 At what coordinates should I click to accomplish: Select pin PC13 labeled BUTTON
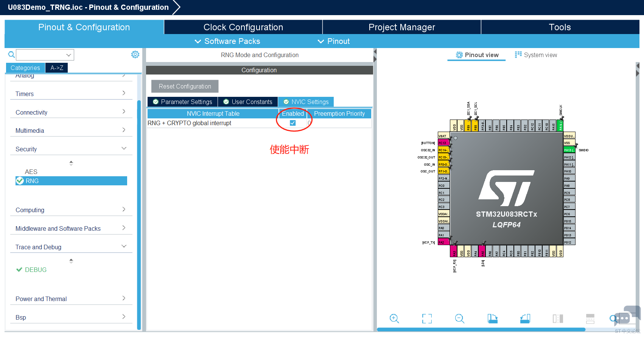click(443, 143)
